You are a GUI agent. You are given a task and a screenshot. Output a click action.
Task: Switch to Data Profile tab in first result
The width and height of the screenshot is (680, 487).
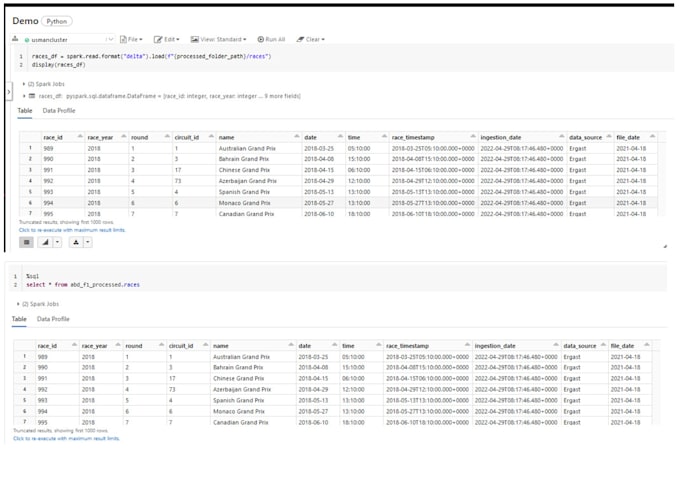pos(59,111)
